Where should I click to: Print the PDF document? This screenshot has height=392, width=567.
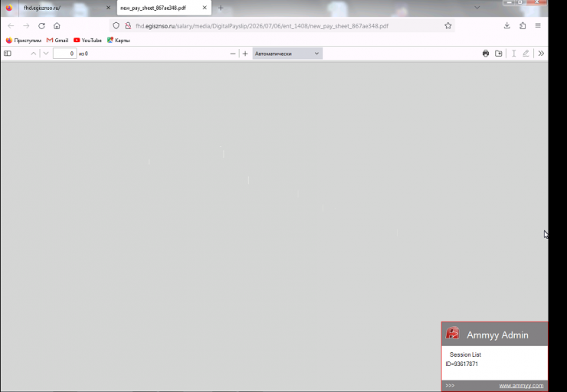pos(486,54)
